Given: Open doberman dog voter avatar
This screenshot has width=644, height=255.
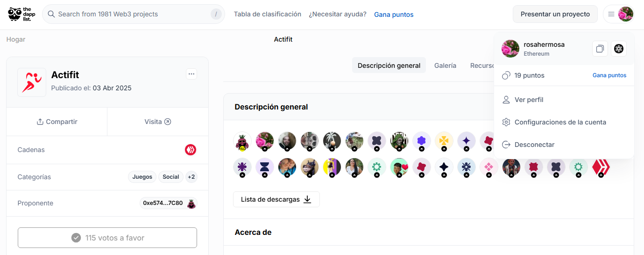Looking at the screenshot, I should (x=310, y=167).
